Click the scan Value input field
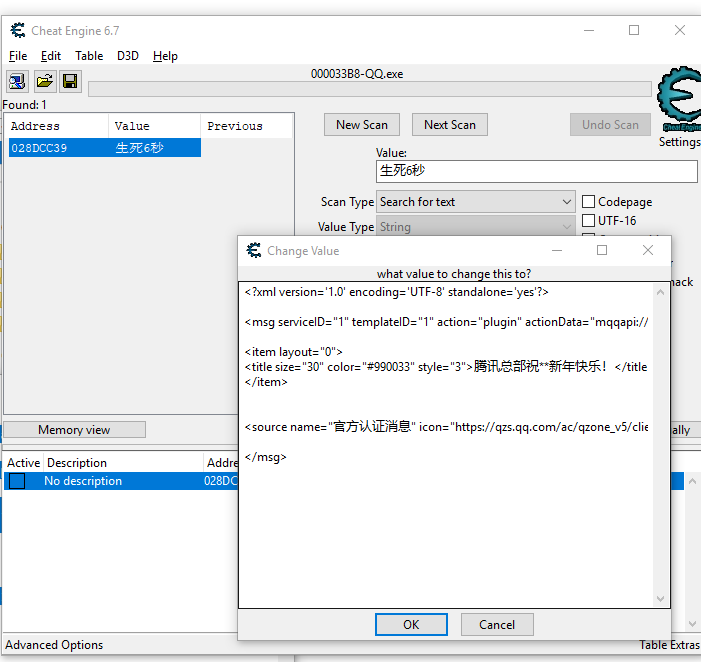 pyautogui.click(x=536, y=171)
